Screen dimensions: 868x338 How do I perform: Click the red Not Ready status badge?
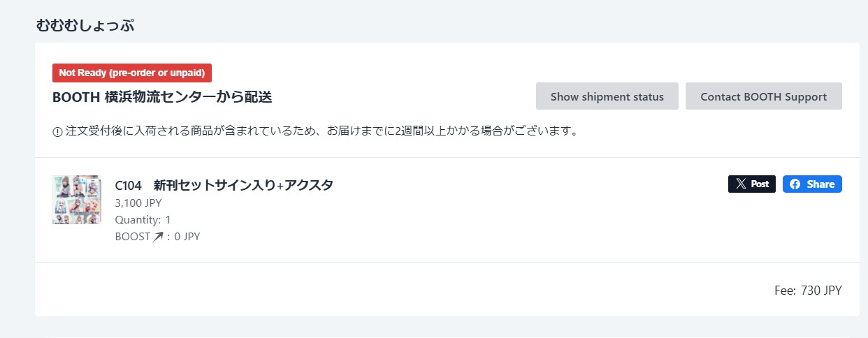coord(132,73)
